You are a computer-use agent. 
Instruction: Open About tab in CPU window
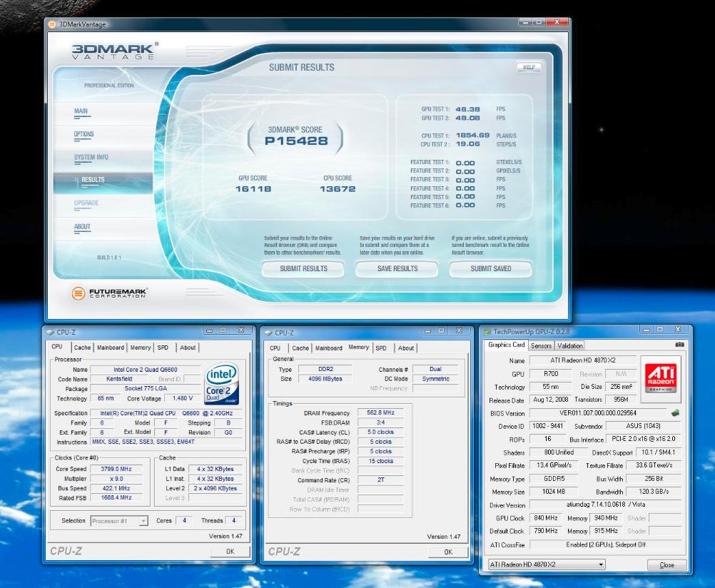pyautogui.click(x=188, y=348)
